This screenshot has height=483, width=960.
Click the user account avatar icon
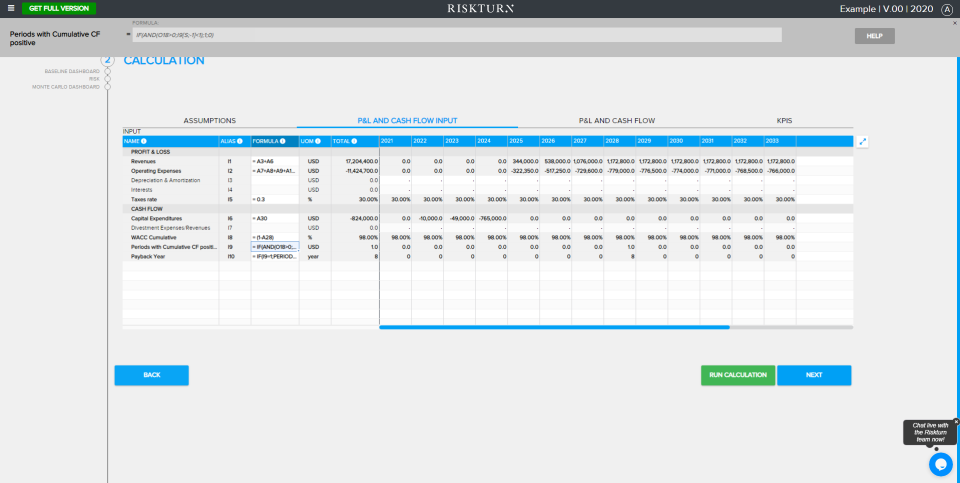click(x=947, y=8)
